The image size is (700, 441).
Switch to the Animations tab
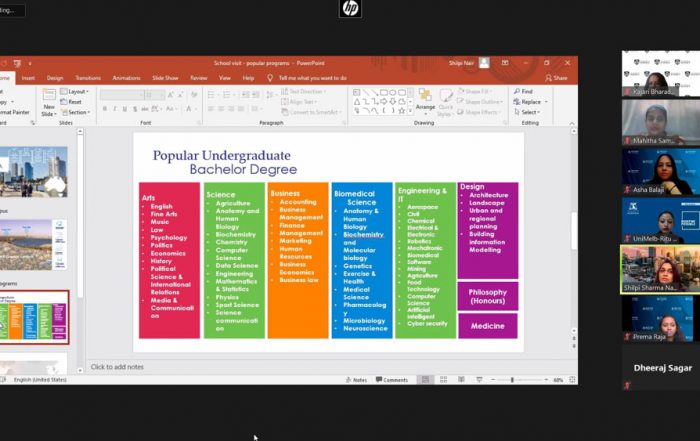(x=126, y=78)
